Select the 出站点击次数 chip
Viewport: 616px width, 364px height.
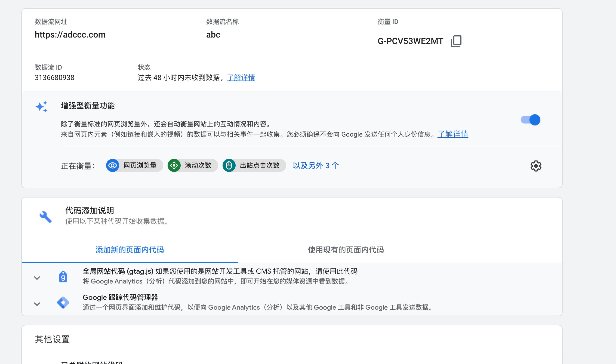(254, 165)
